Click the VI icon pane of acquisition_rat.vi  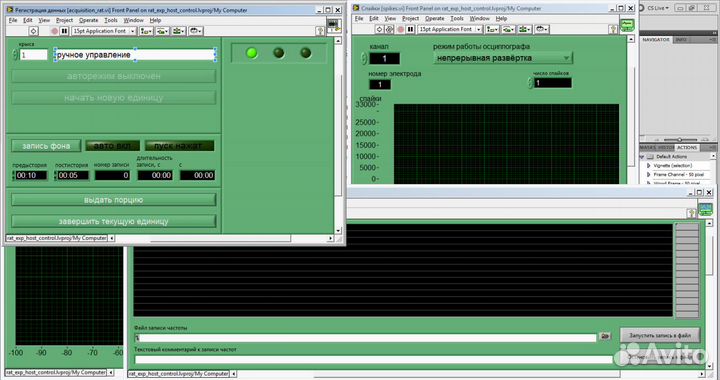[333, 25]
